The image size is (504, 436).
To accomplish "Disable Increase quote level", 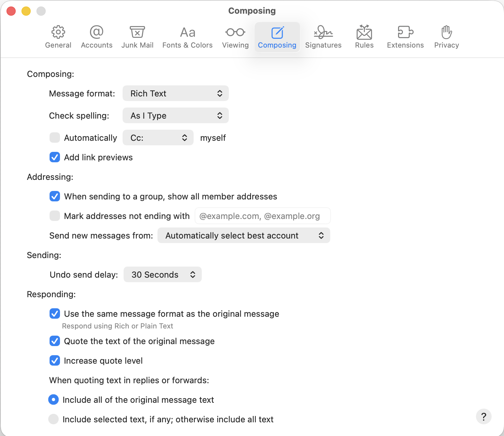I will pyautogui.click(x=55, y=360).
